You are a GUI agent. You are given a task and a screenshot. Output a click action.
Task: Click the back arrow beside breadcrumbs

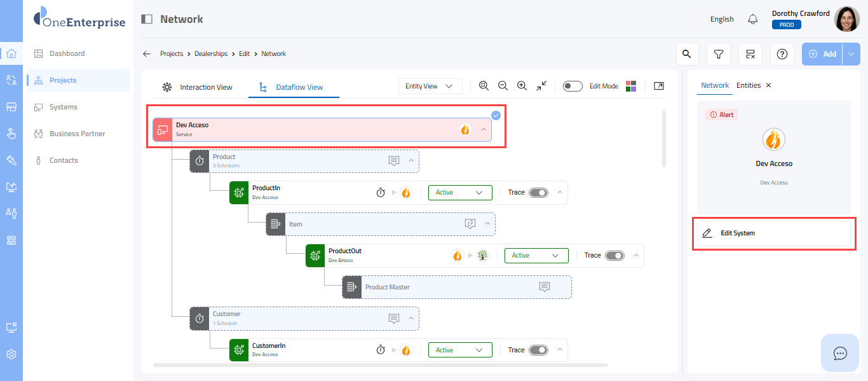147,54
